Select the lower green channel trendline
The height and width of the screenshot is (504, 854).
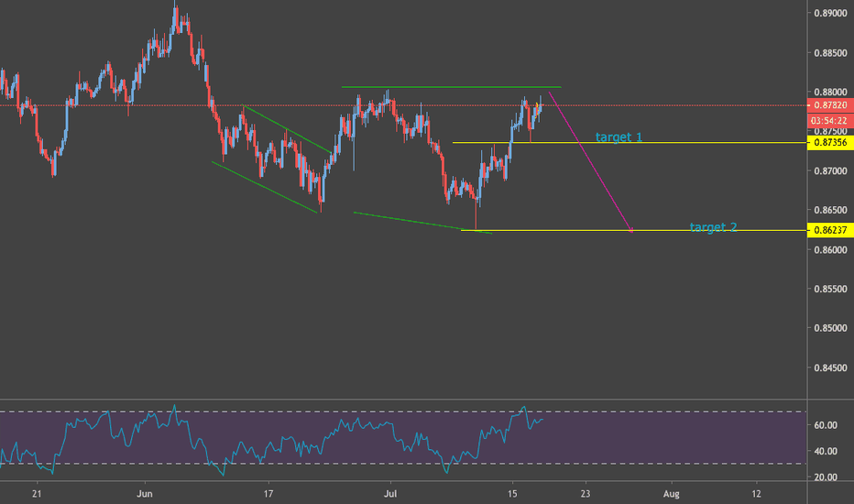[265, 187]
